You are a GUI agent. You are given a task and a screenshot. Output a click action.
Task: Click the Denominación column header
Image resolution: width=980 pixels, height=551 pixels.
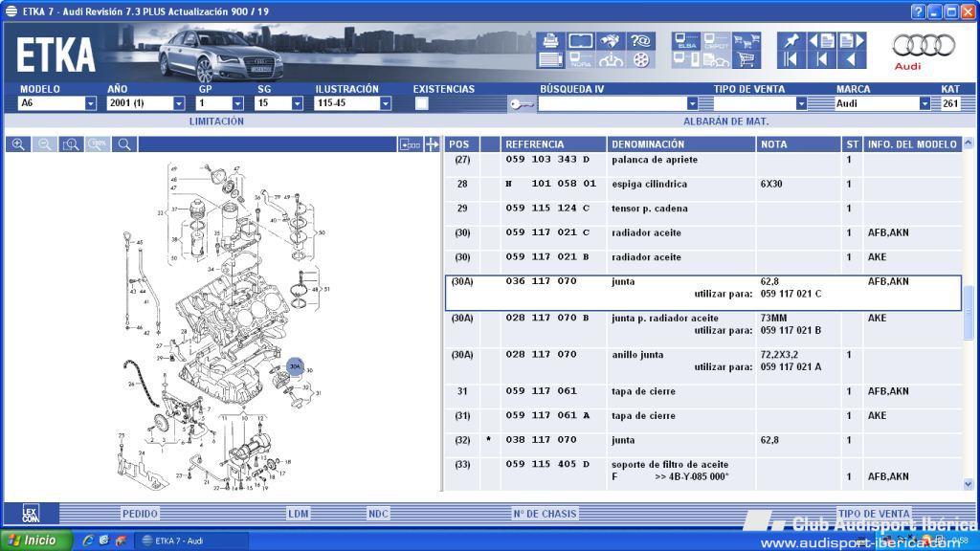click(x=681, y=144)
